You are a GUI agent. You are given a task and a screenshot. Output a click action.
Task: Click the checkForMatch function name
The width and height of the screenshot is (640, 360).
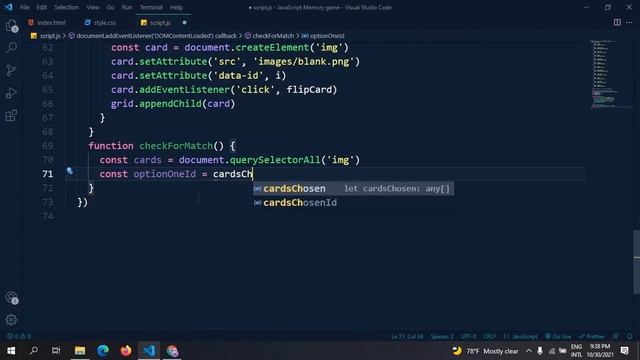[x=176, y=146]
